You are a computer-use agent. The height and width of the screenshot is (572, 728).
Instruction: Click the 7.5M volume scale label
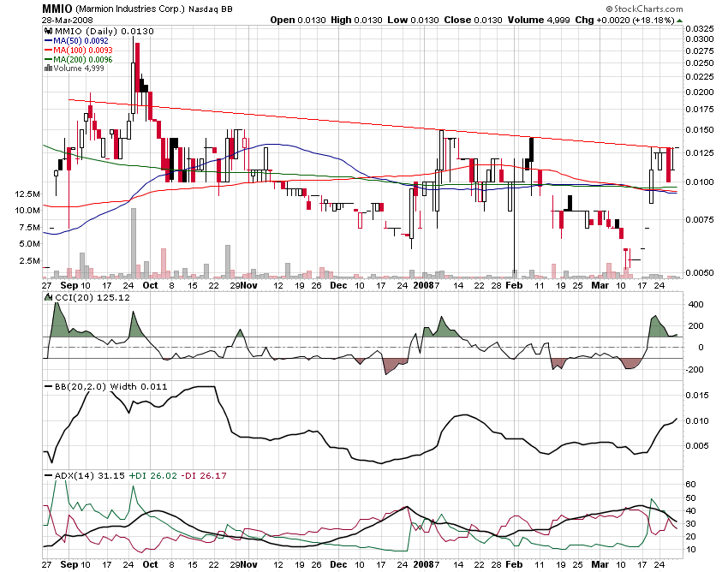coord(30,227)
